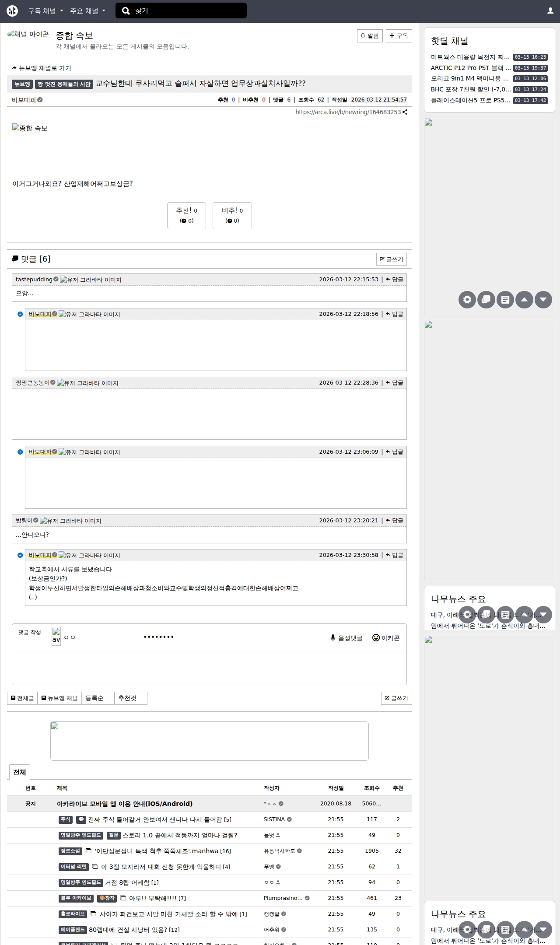The height and width of the screenshot is (945, 560).
Task: Click the nickname field showing ㅇㅇ
Action: tap(101, 637)
